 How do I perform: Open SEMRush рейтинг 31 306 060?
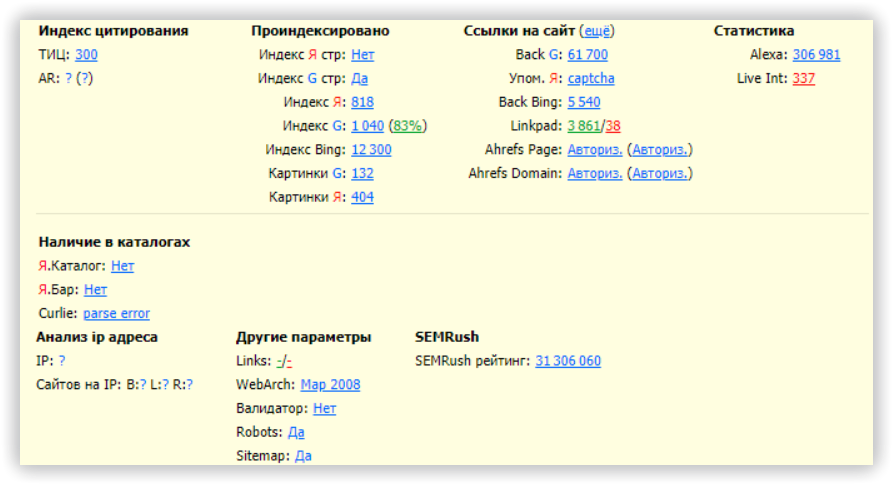click(x=568, y=361)
